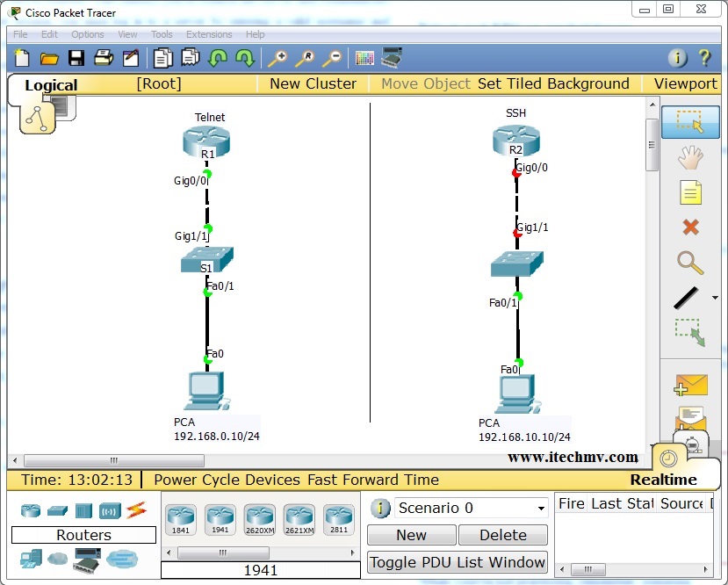This screenshot has width=728, height=585.
Task: Click router R1 in the Telnet topology
Action: tap(206, 141)
